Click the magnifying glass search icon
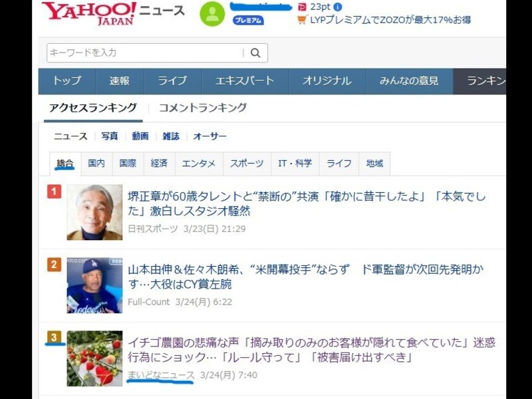The width and height of the screenshot is (532, 399). (x=255, y=53)
